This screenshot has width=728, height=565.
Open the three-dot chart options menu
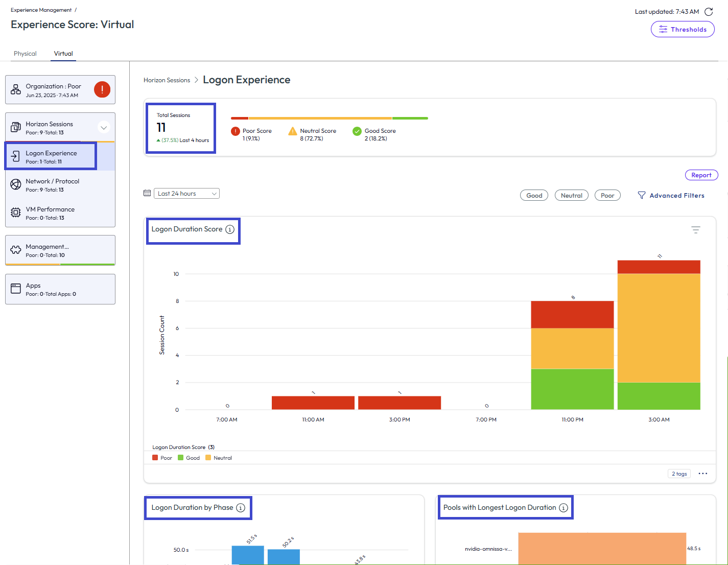tap(703, 474)
